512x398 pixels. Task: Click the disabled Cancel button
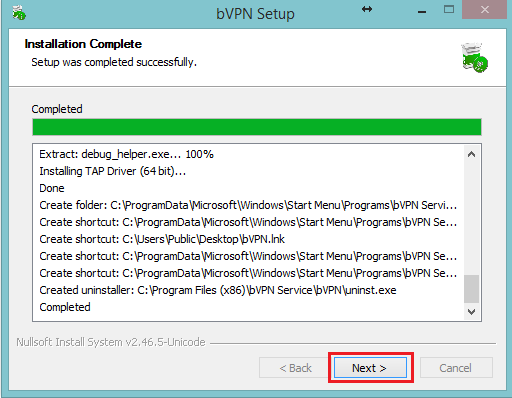click(x=456, y=368)
